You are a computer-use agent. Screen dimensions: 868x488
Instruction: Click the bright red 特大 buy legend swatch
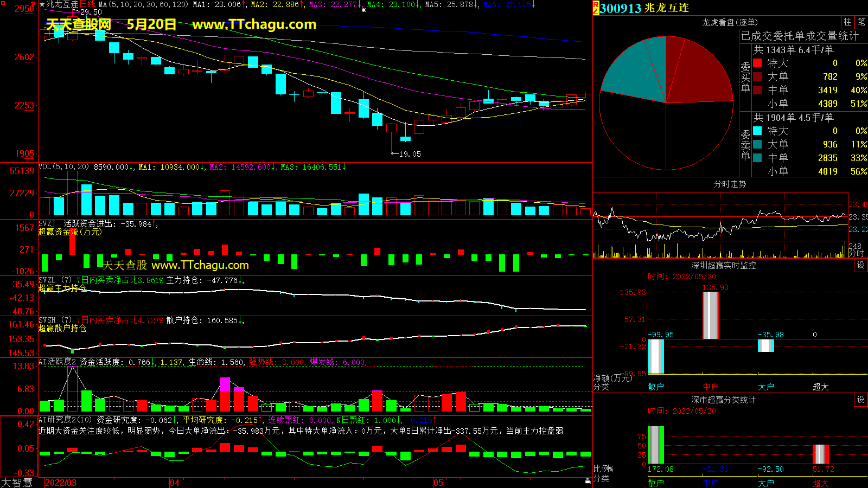point(757,63)
